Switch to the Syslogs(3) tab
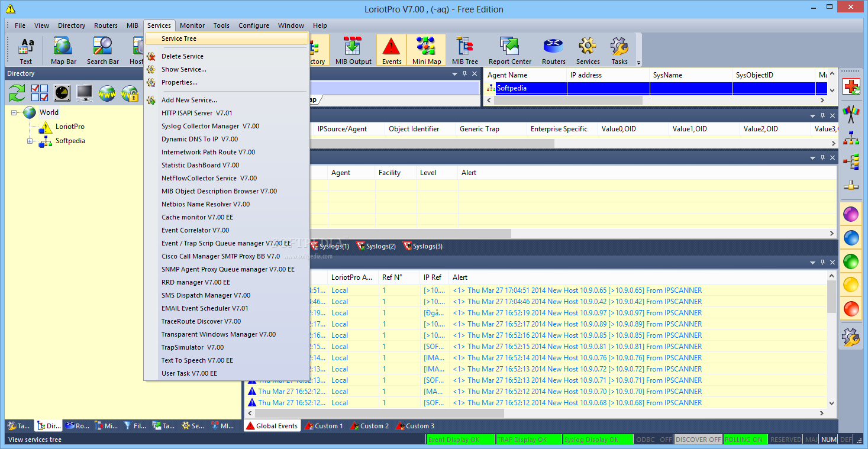 pos(422,246)
